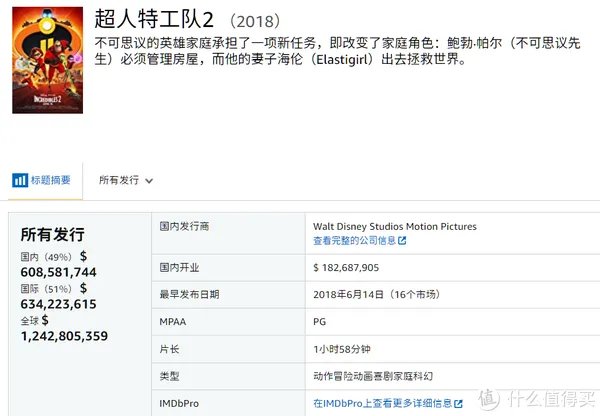Click the 片长 row label

point(169,349)
